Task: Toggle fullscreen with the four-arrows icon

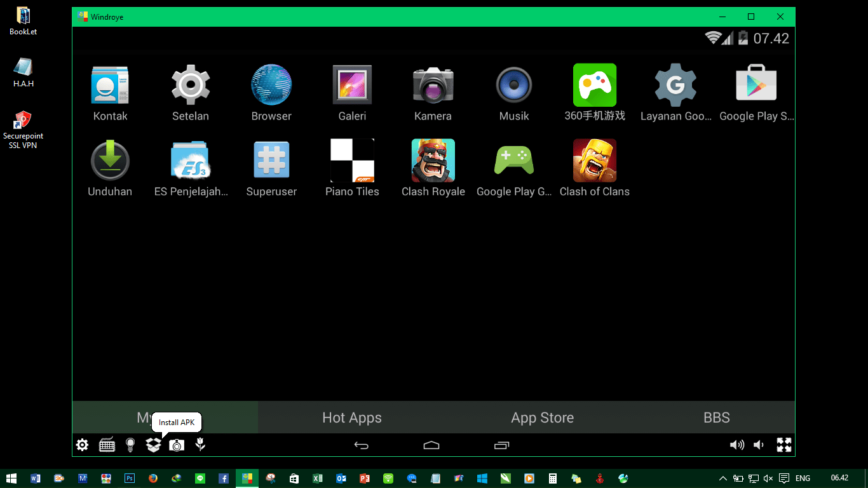Action: coord(783,445)
